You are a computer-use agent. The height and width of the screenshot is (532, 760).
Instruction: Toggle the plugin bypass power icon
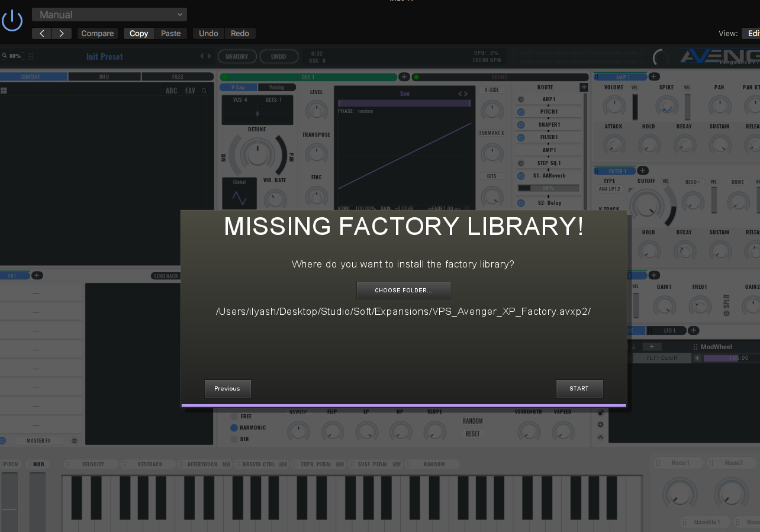click(x=12, y=21)
